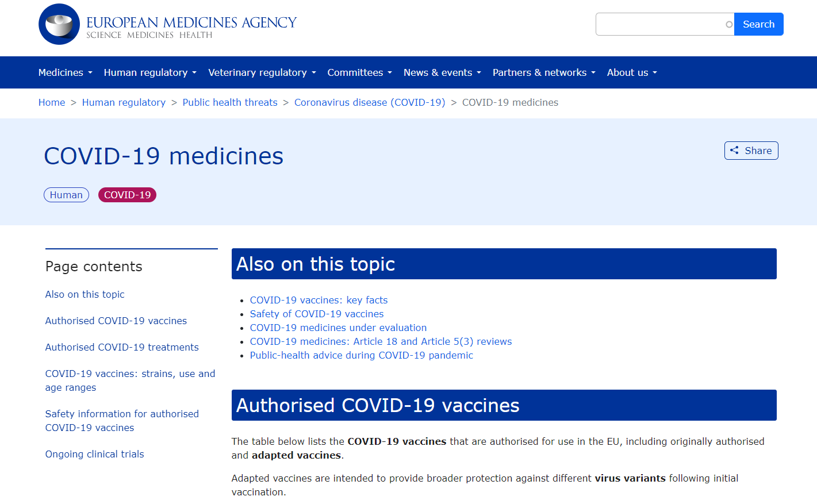This screenshot has height=504, width=817.
Task: Open the Medicines dropdown menu
Action: (66, 72)
